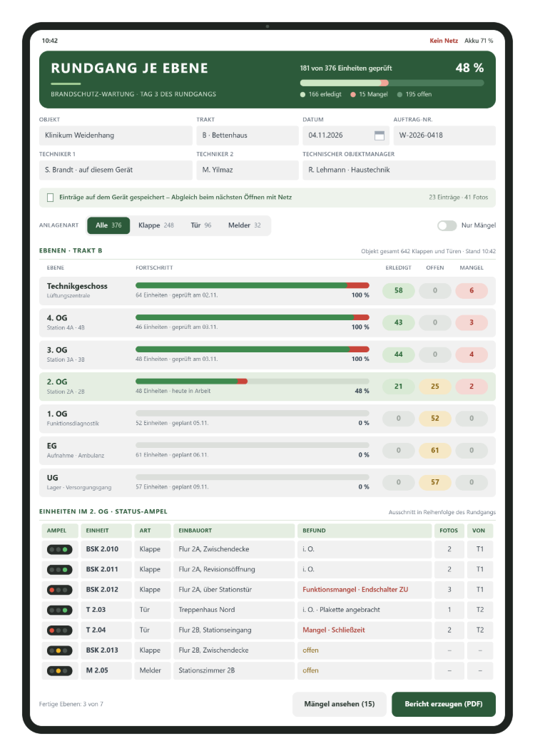Click the 2. OG progress bar
Image resolution: width=535 pixels, height=756 pixels.
253,382
